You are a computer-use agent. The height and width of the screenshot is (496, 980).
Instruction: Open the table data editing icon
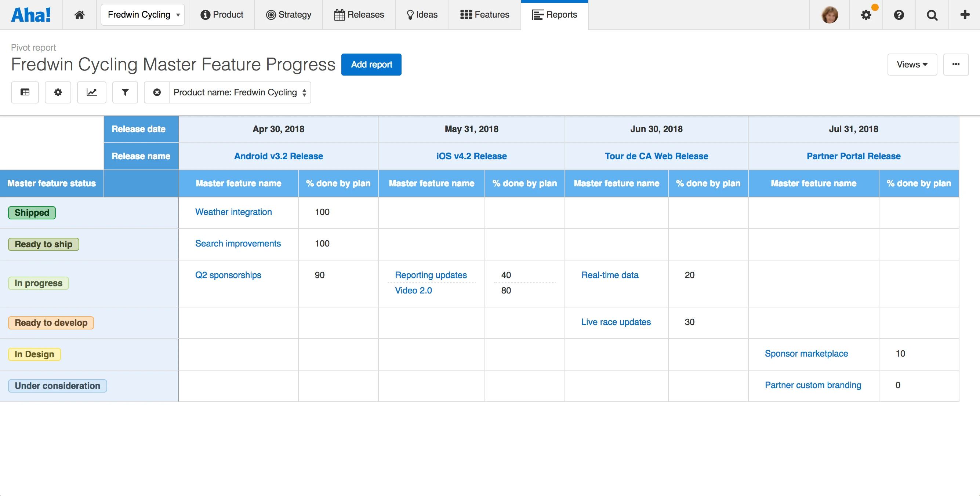[x=25, y=92]
